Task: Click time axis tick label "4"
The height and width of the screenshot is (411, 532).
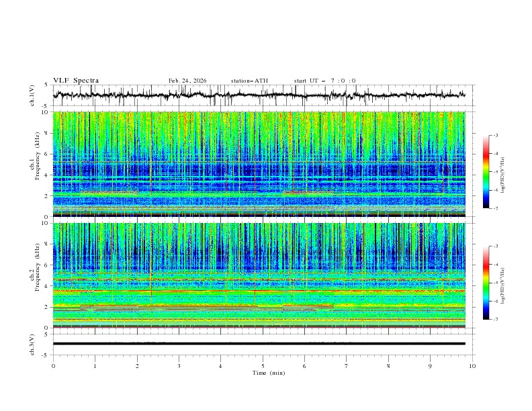Action: (221, 366)
